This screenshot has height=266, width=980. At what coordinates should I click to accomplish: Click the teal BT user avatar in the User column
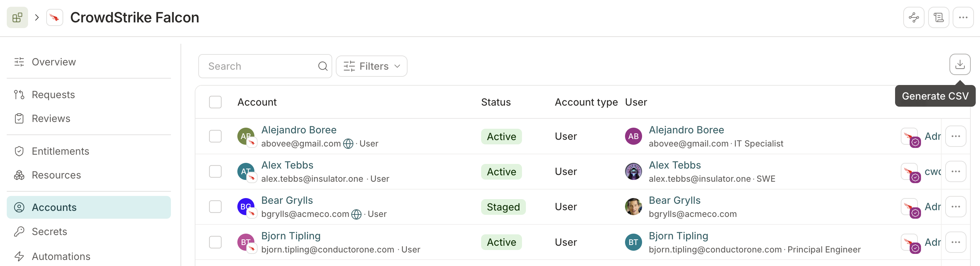pos(634,242)
